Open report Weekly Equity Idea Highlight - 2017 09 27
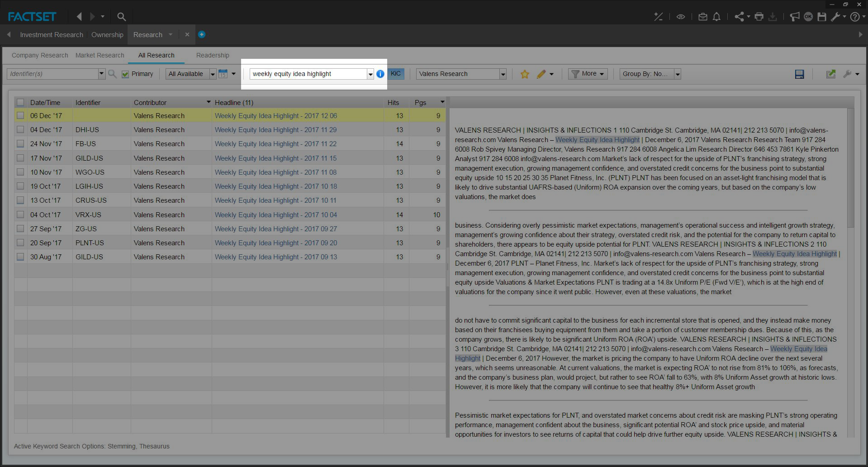868x467 pixels. 275,229
